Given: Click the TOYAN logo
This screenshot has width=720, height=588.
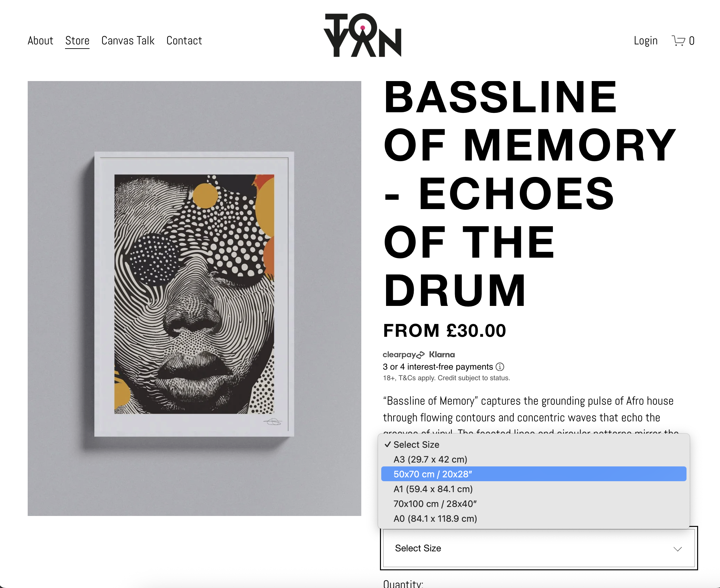Looking at the screenshot, I should tap(362, 35).
